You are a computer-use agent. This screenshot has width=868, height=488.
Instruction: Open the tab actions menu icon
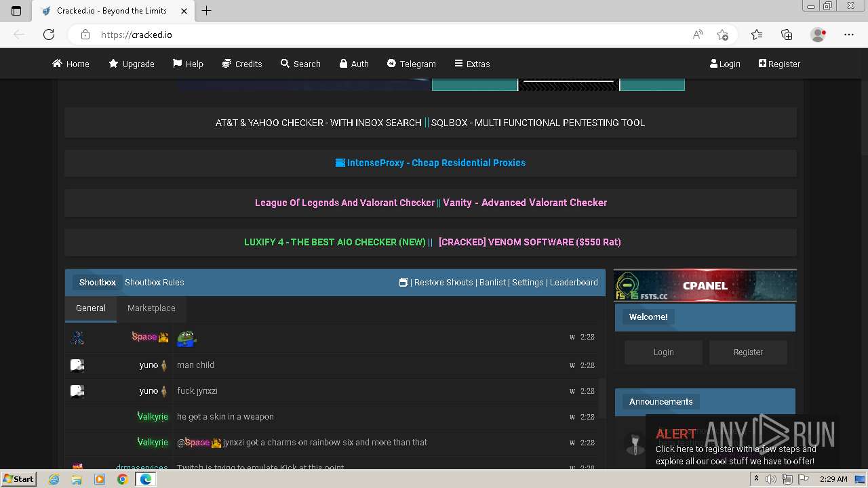pos(16,11)
